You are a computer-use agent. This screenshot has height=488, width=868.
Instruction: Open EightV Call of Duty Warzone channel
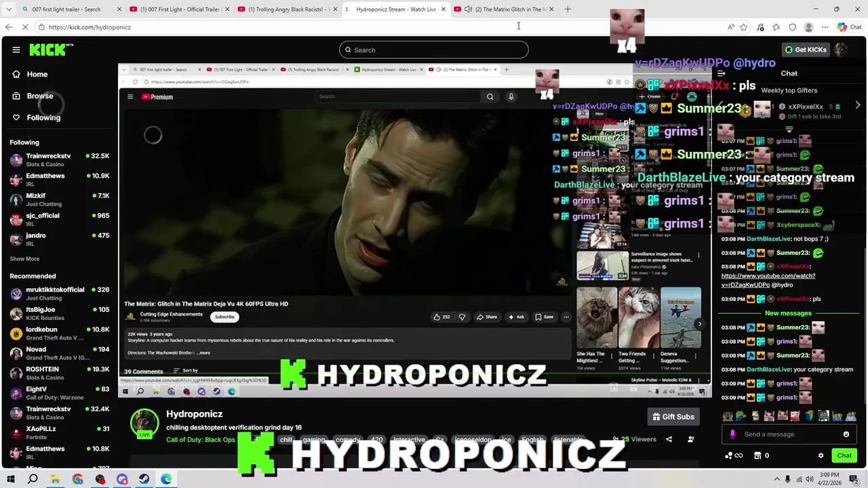59,392
